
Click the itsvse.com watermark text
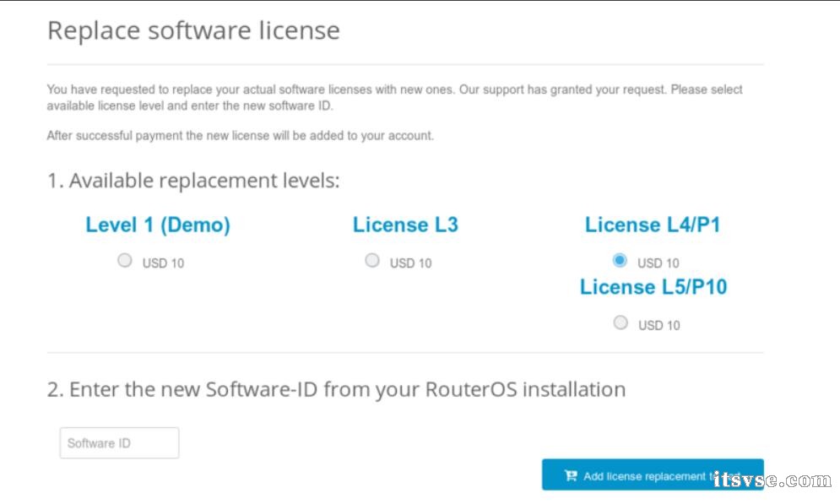pos(772,480)
